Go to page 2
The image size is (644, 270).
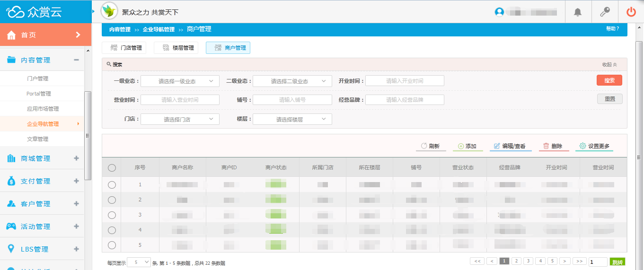[x=516, y=261]
